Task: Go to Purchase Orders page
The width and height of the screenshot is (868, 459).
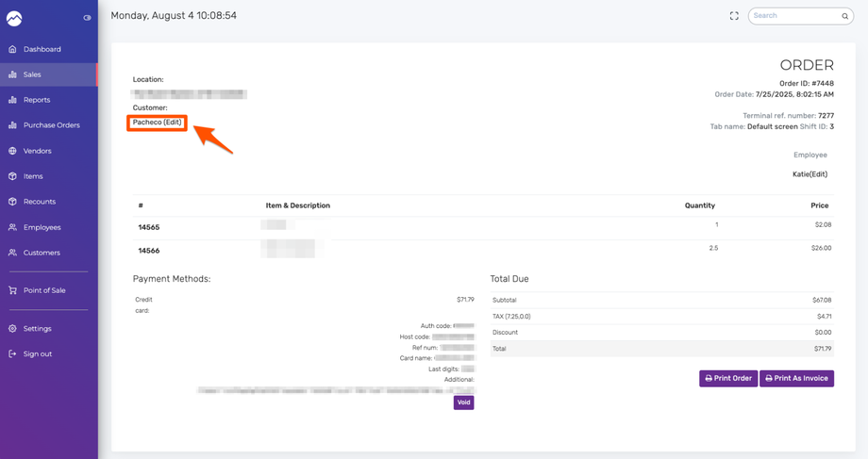Action: pos(51,125)
